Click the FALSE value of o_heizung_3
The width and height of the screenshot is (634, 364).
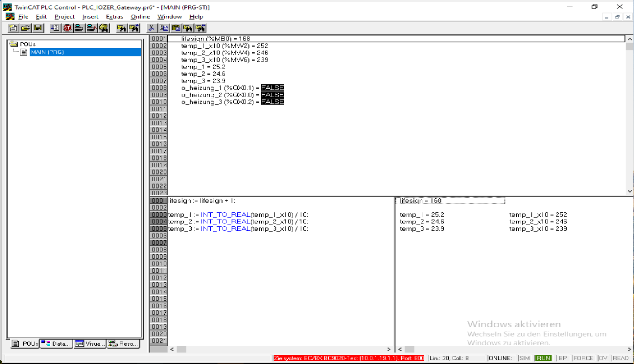(273, 102)
